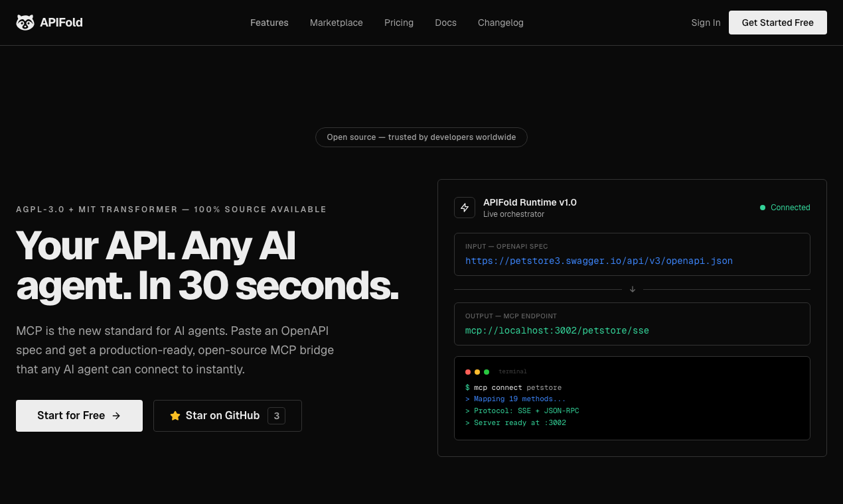This screenshot has height=504, width=843.
Task: Click the Sign In link
Action: pos(706,23)
